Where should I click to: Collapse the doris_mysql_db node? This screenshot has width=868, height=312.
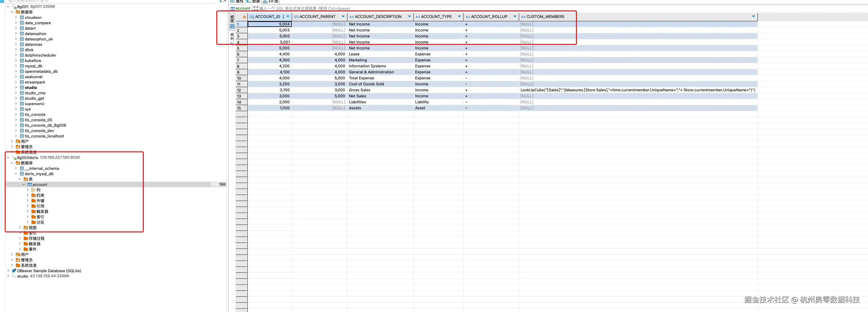coord(16,174)
